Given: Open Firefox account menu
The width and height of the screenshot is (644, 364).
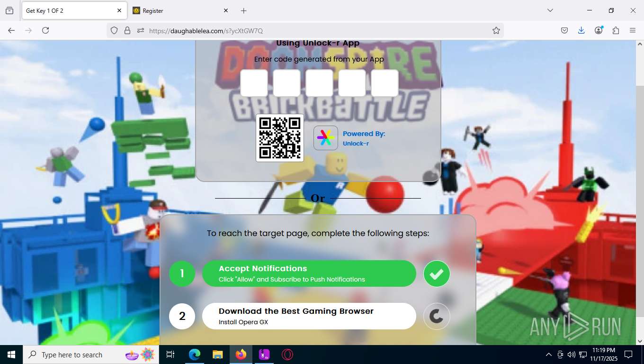Looking at the screenshot, I should (599, 30).
